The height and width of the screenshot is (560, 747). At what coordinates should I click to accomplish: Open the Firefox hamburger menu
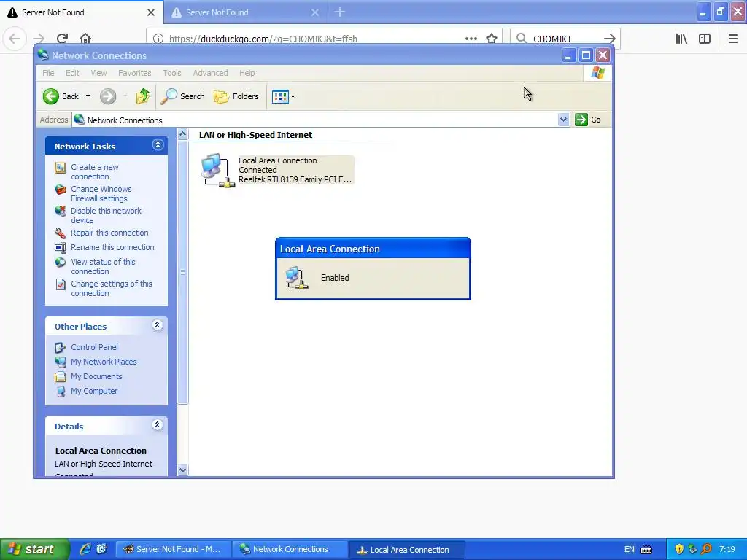pyautogui.click(x=733, y=39)
